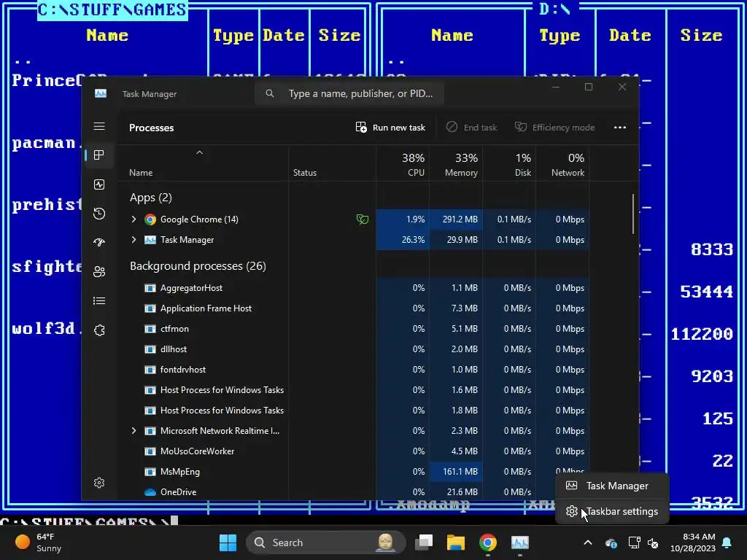Expand Microsoft Network Realtime process group

click(x=133, y=430)
